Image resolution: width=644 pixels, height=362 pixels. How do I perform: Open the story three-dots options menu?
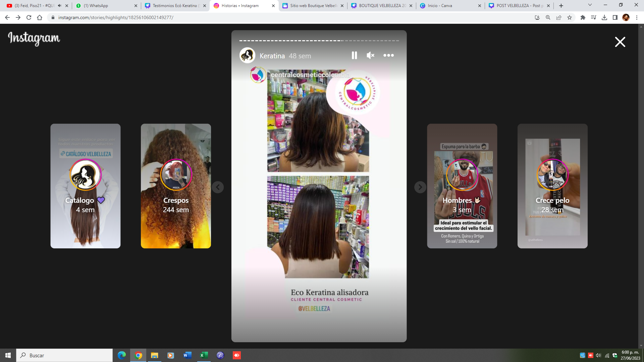pos(388,55)
